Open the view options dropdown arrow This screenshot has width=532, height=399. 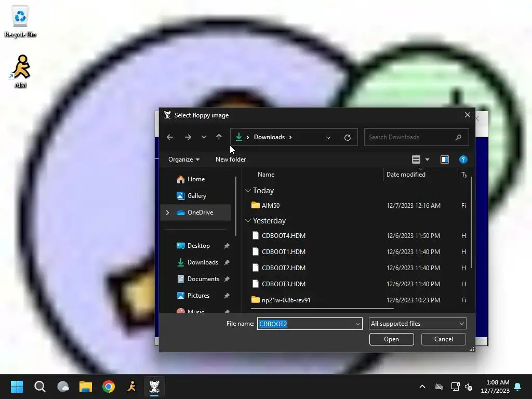click(x=427, y=159)
